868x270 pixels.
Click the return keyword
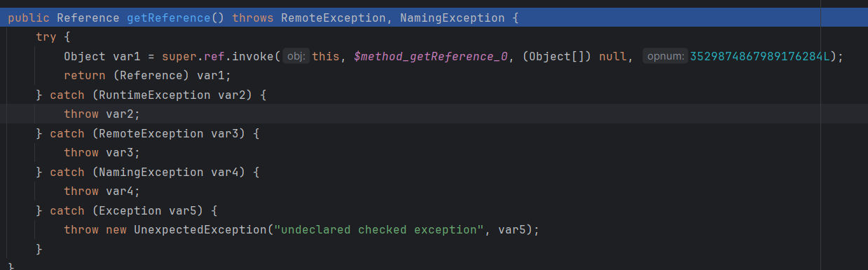[x=81, y=75]
